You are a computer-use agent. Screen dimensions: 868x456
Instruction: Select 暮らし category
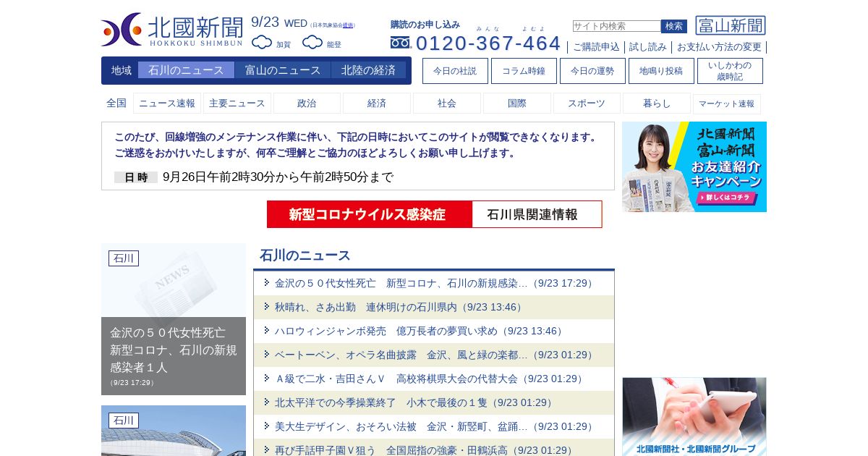pos(657,104)
